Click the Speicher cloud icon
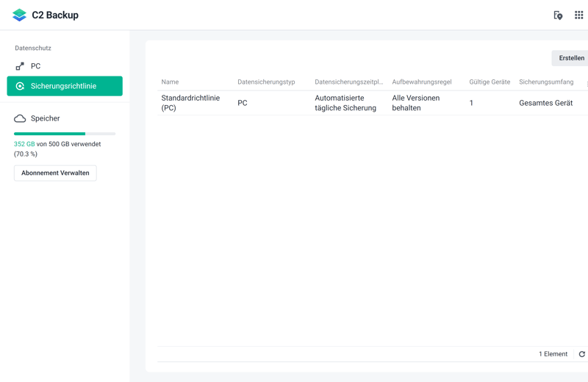 pyautogui.click(x=20, y=118)
